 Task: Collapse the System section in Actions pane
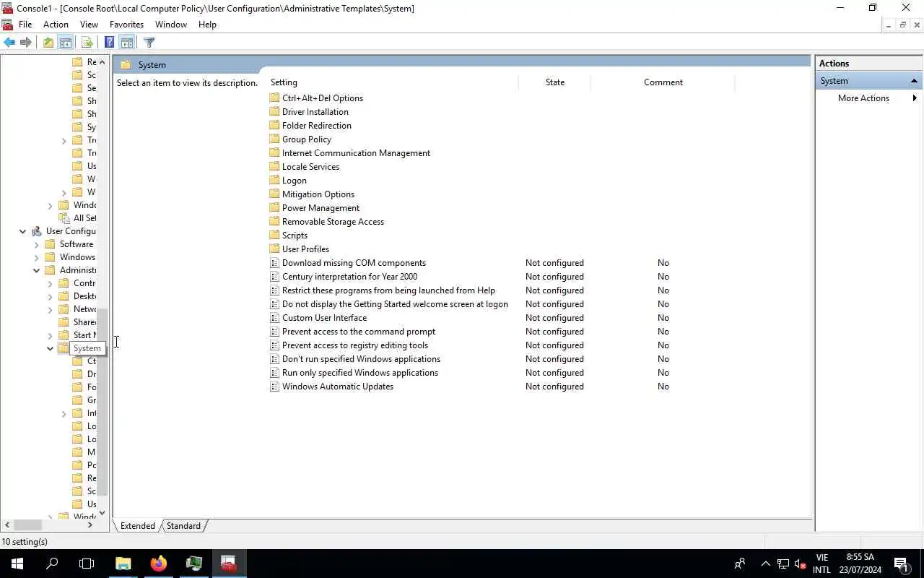pos(914,81)
